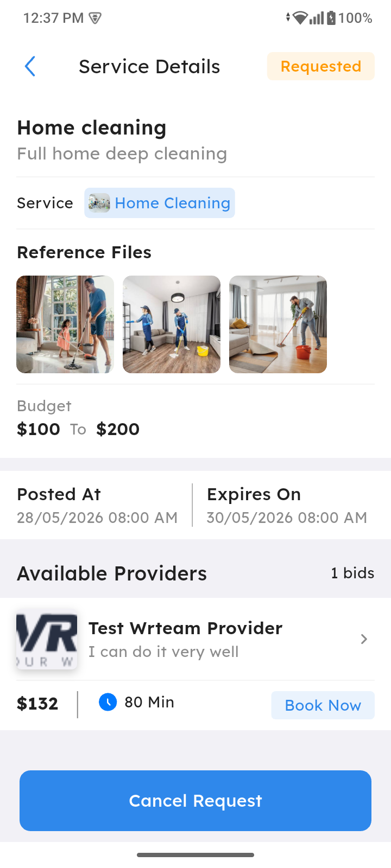Tap the bottom home gesture bar

click(x=195, y=855)
